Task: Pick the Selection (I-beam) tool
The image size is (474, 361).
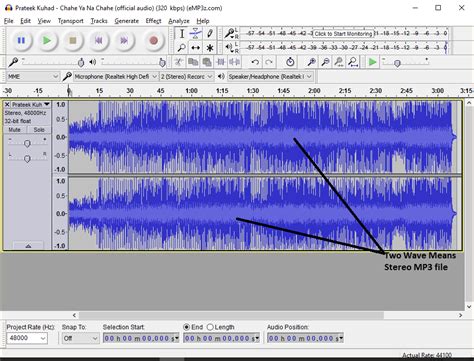Action: coord(182,34)
